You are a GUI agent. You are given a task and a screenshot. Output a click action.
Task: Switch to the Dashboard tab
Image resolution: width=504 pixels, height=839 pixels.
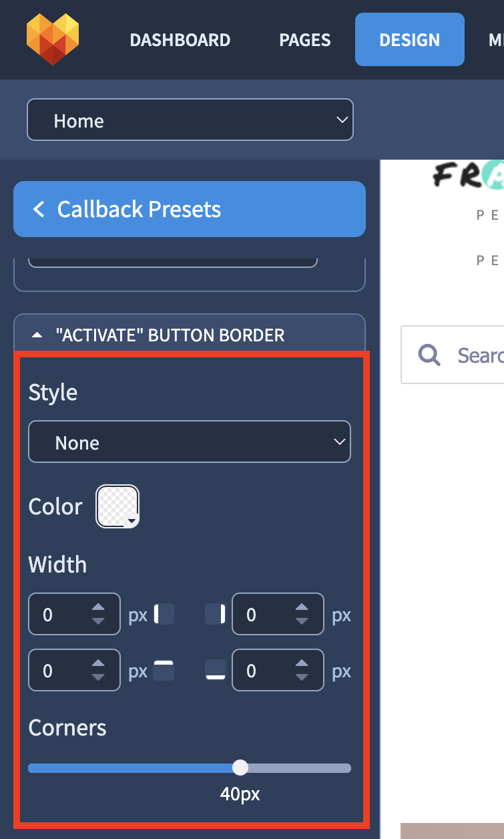180,40
